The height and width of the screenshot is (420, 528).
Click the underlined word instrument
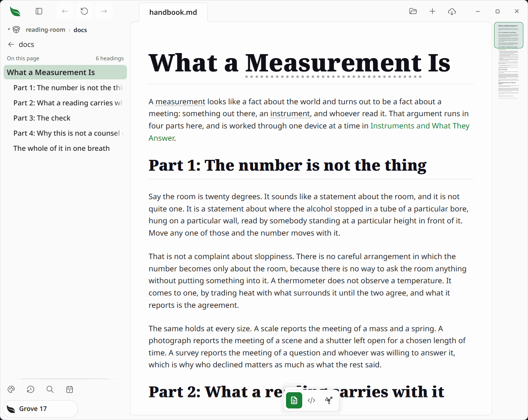290,114
